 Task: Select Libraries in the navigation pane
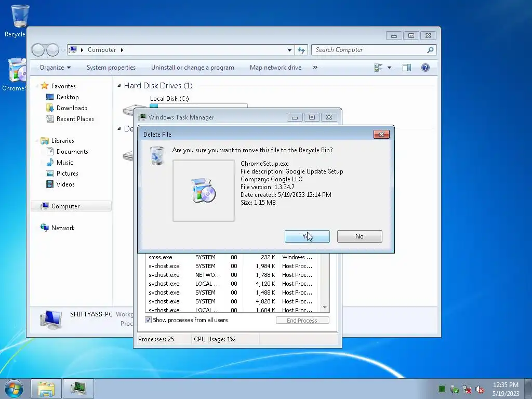(62, 140)
